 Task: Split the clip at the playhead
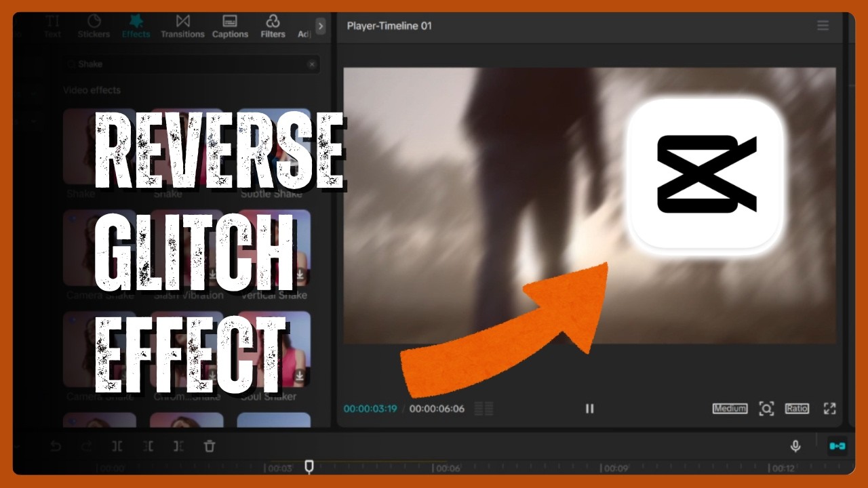point(117,446)
